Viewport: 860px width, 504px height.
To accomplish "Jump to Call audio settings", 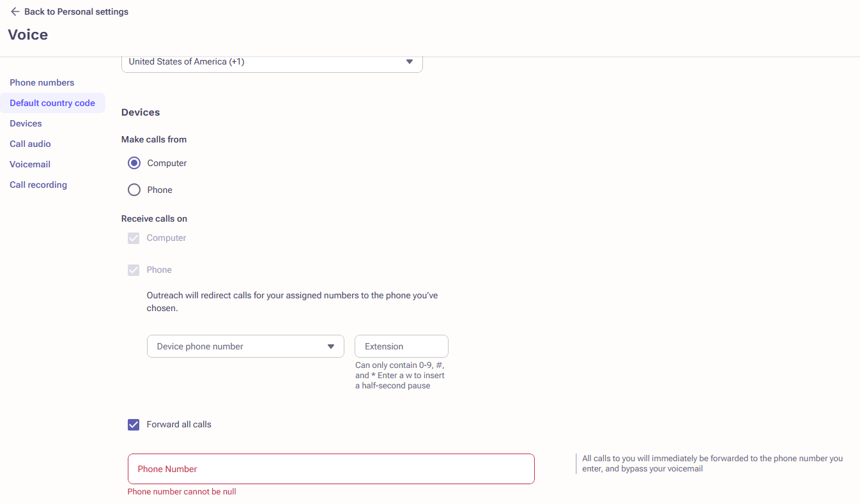I will pyautogui.click(x=30, y=144).
